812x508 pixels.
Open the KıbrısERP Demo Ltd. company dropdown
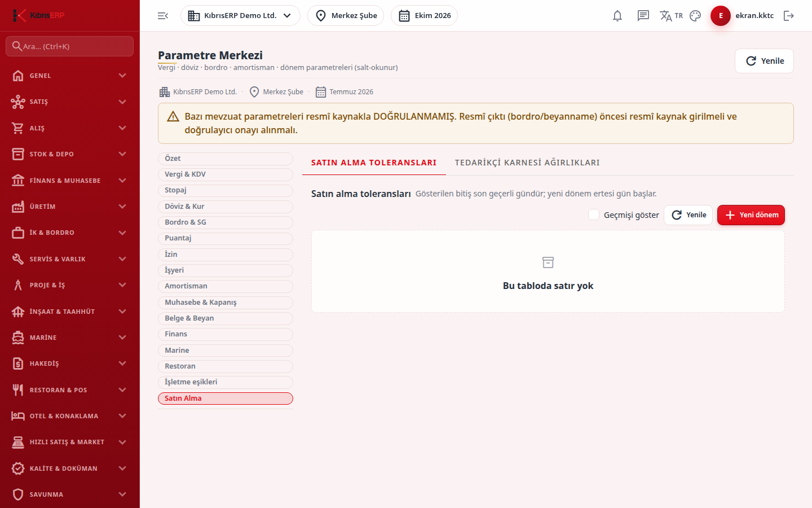pos(240,16)
